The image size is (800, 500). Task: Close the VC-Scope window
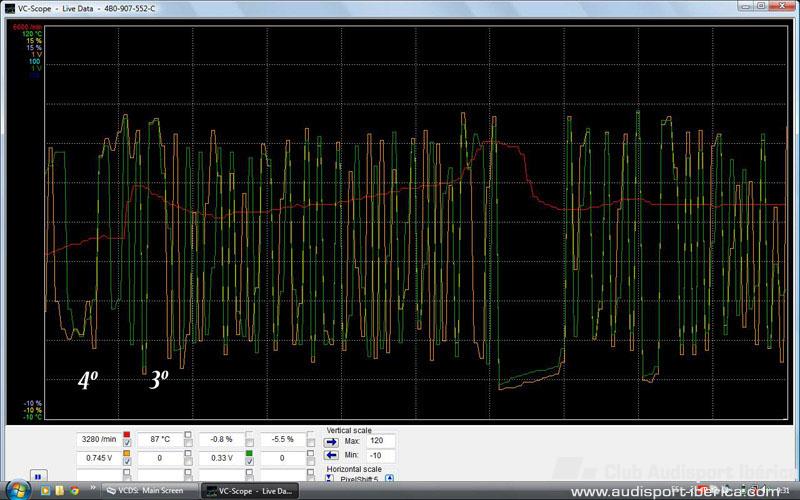782,6
